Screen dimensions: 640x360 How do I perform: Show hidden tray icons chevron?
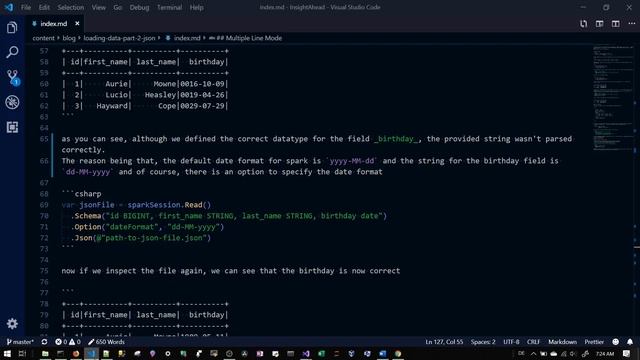533,353
